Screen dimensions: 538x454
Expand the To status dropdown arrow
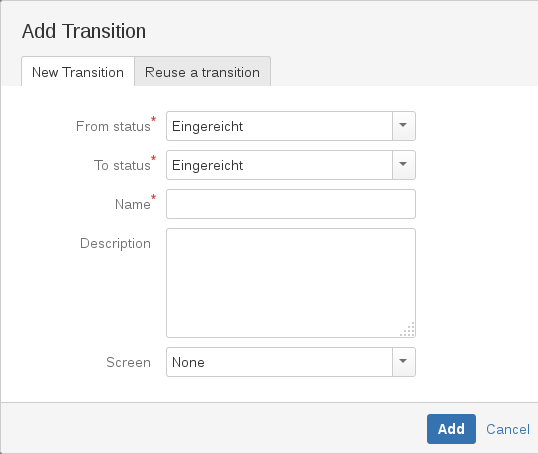[x=404, y=165]
